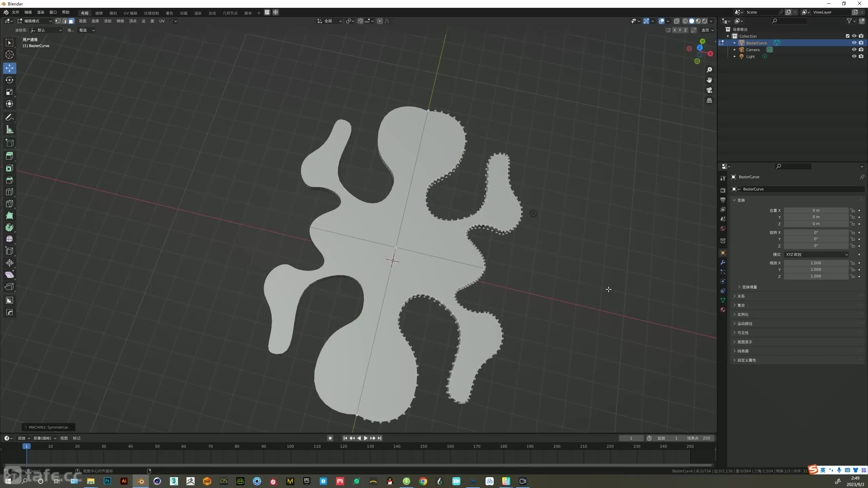
Task: Activate the Move tool
Action: pyautogui.click(x=9, y=68)
